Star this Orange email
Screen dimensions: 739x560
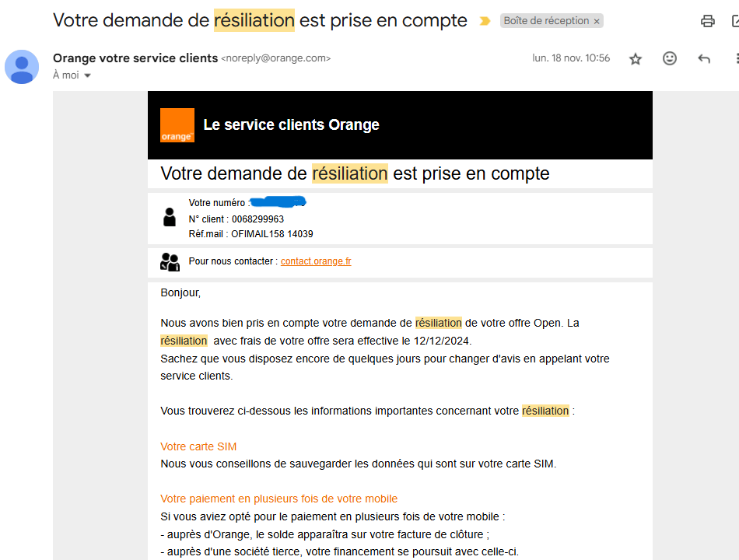coord(636,59)
